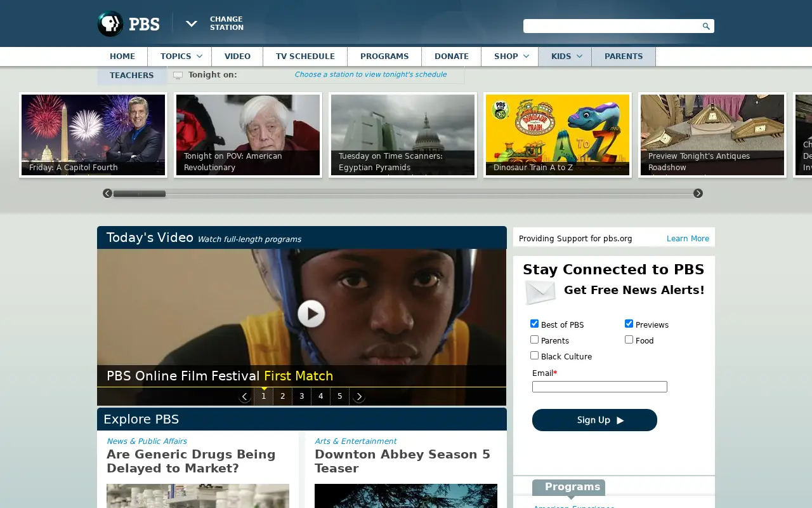The image size is (812, 508).
Task: Click the envelope news alerts icon
Action: pyautogui.click(x=540, y=292)
